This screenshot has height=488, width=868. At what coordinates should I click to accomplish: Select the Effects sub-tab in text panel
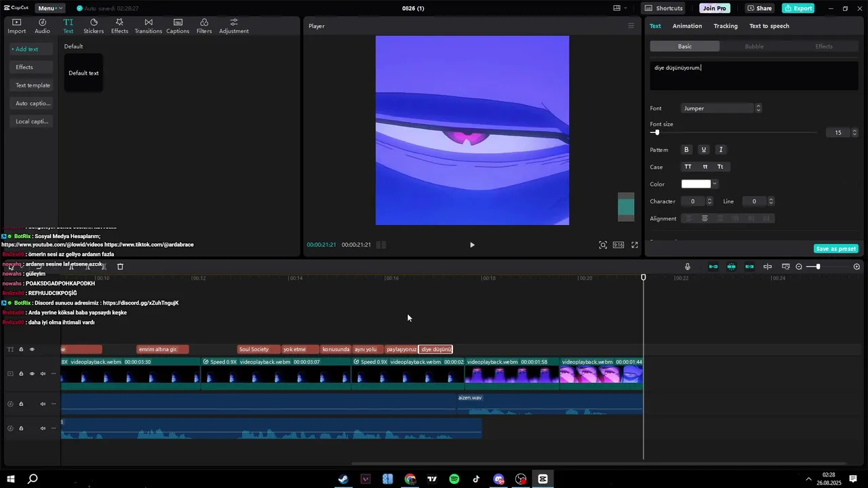tap(823, 46)
